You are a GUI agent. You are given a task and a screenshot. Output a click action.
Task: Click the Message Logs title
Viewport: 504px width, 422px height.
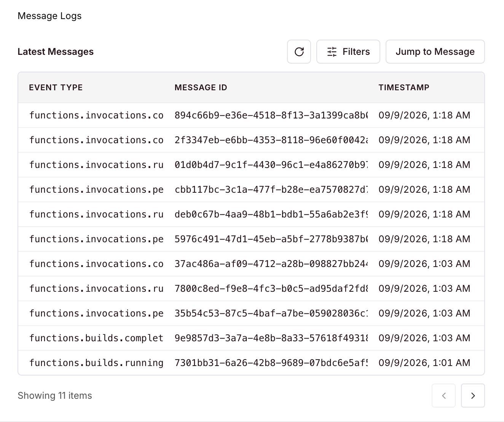(x=49, y=16)
